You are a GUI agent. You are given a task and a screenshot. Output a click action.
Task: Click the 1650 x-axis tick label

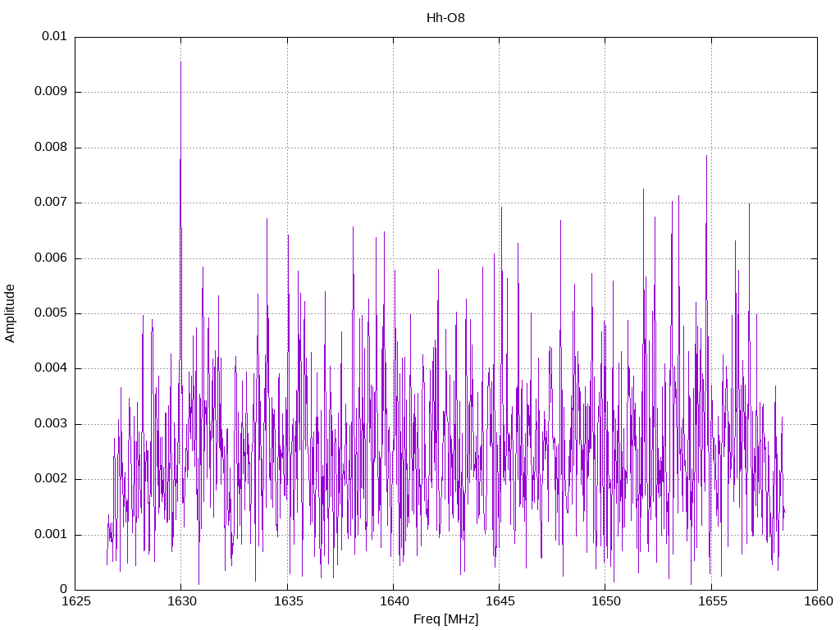(x=606, y=601)
